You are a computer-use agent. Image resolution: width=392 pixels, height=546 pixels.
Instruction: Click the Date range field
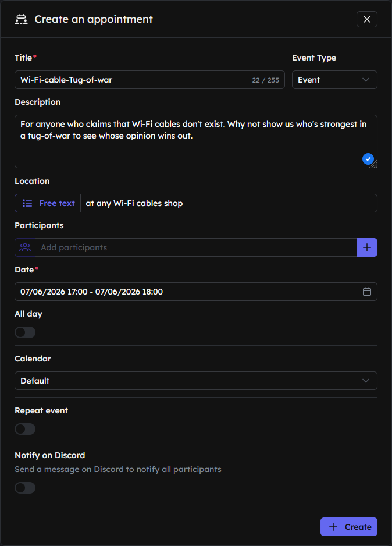pos(196,292)
